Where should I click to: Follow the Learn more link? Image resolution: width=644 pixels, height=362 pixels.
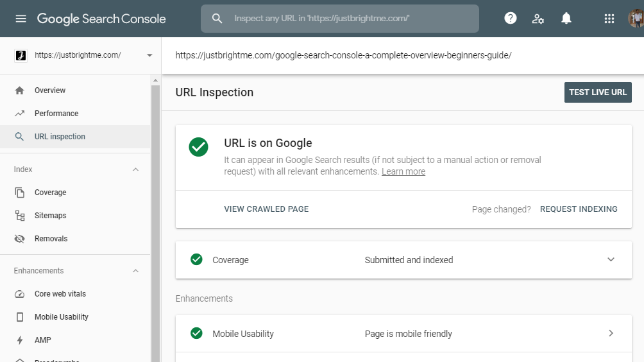point(403,171)
